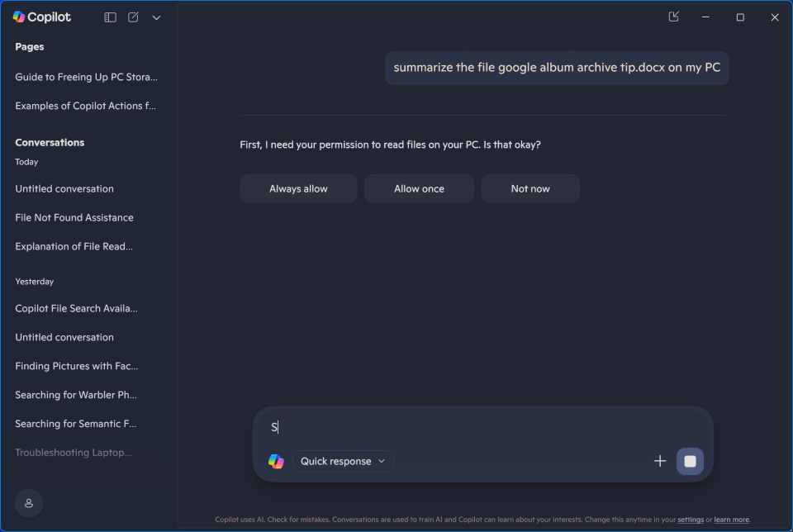Focus the message text input field
This screenshot has width=793, height=532.
[479, 427]
